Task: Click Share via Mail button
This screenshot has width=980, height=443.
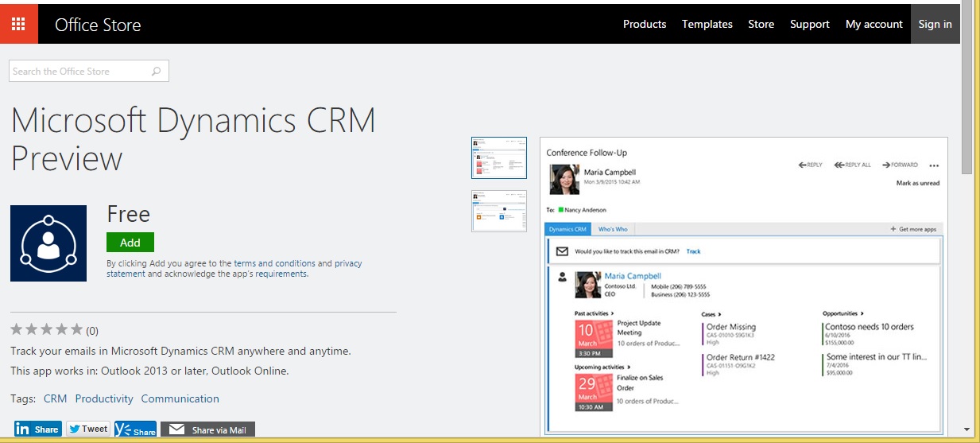Action: 207,429
